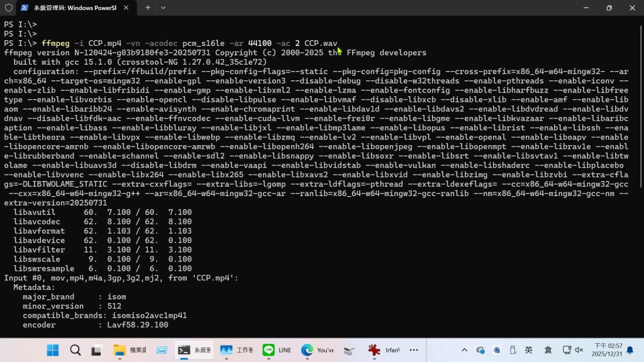Open taskbar Search
The height and width of the screenshot is (362, 644).
coord(75,350)
